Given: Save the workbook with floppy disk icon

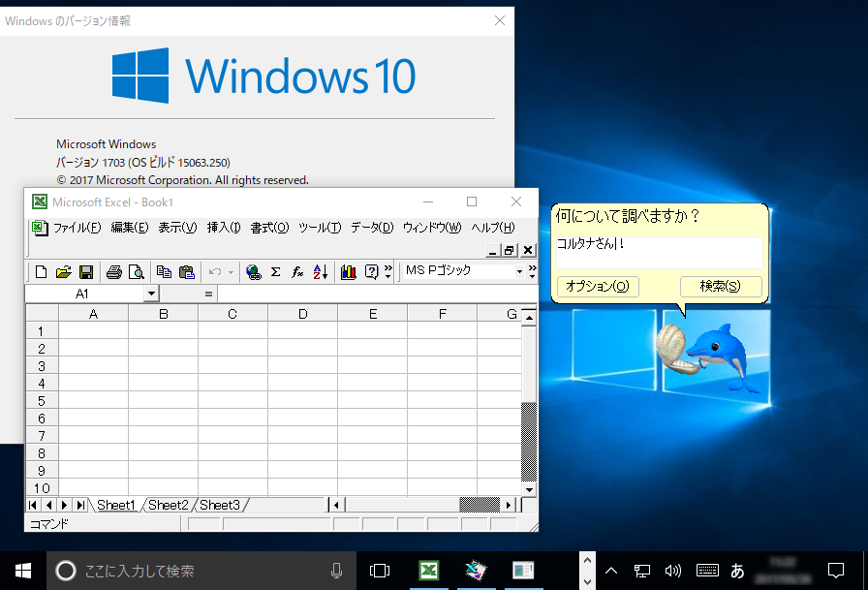Looking at the screenshot, I should [86, 272].
